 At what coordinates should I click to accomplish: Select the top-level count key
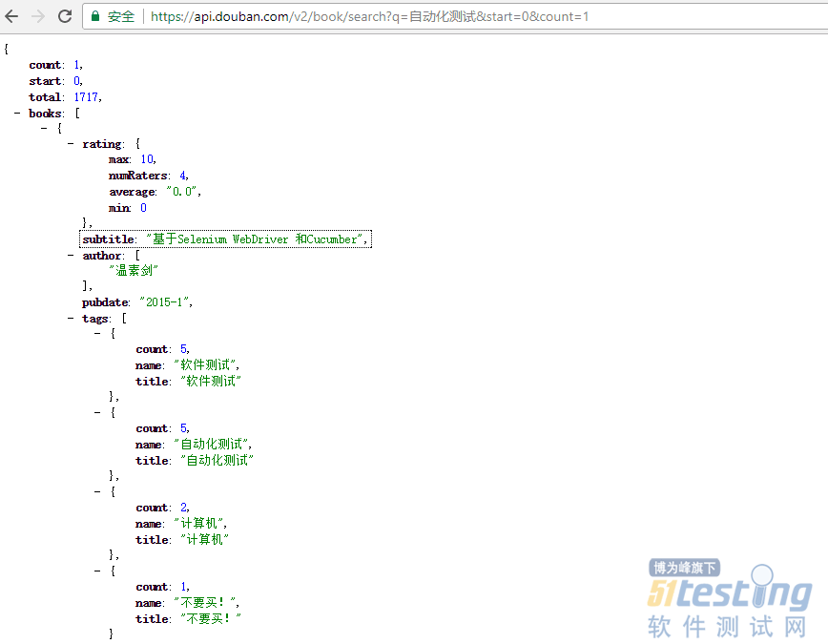click(45, 65)
